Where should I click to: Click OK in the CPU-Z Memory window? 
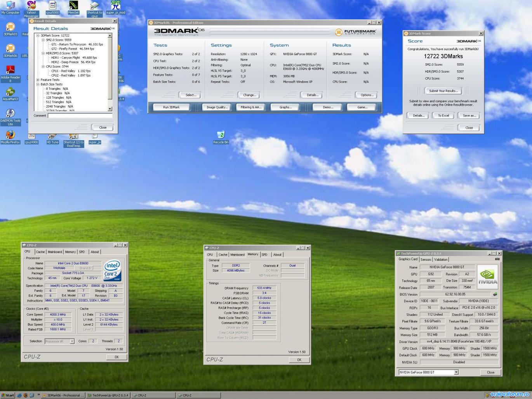click(299, 360)
